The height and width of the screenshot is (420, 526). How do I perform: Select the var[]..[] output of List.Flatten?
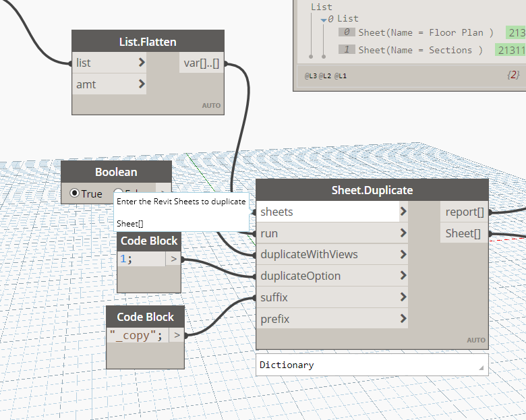(200, 63)
